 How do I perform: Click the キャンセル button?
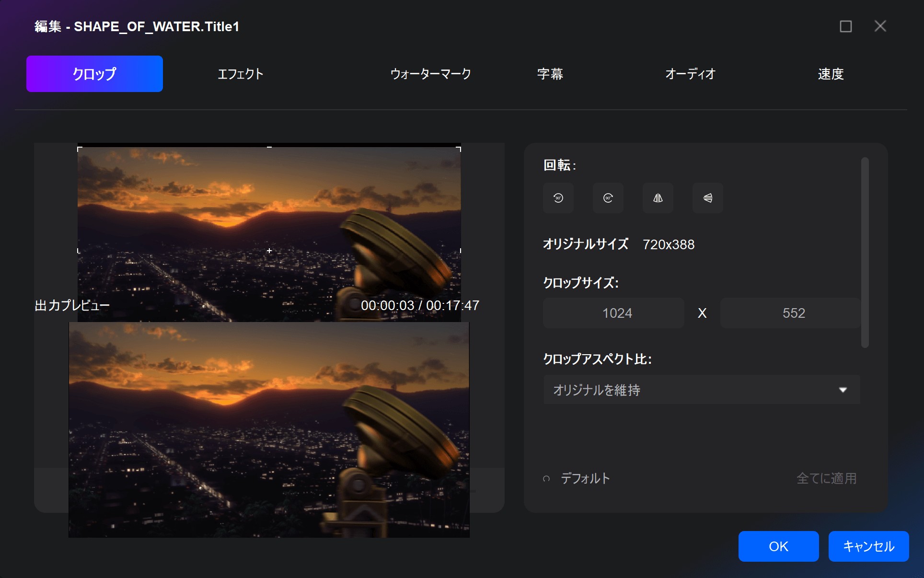[868, 546]
